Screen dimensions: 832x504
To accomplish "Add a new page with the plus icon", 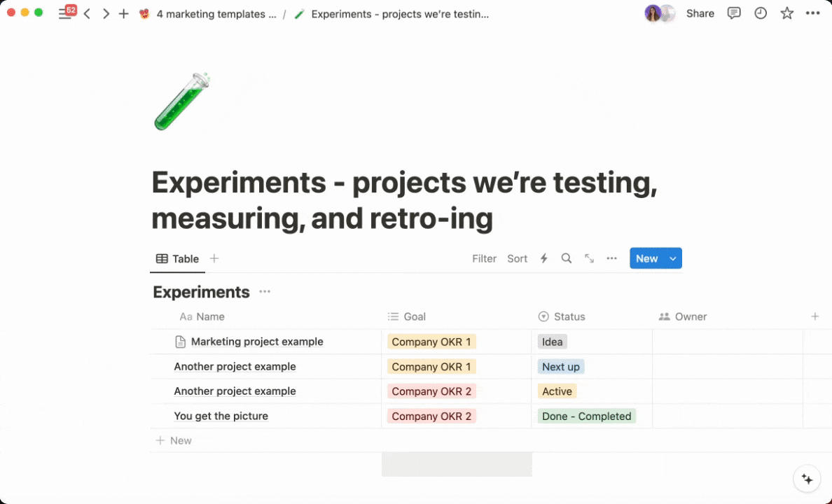I will pyautogui.click(x=124, y=14).
